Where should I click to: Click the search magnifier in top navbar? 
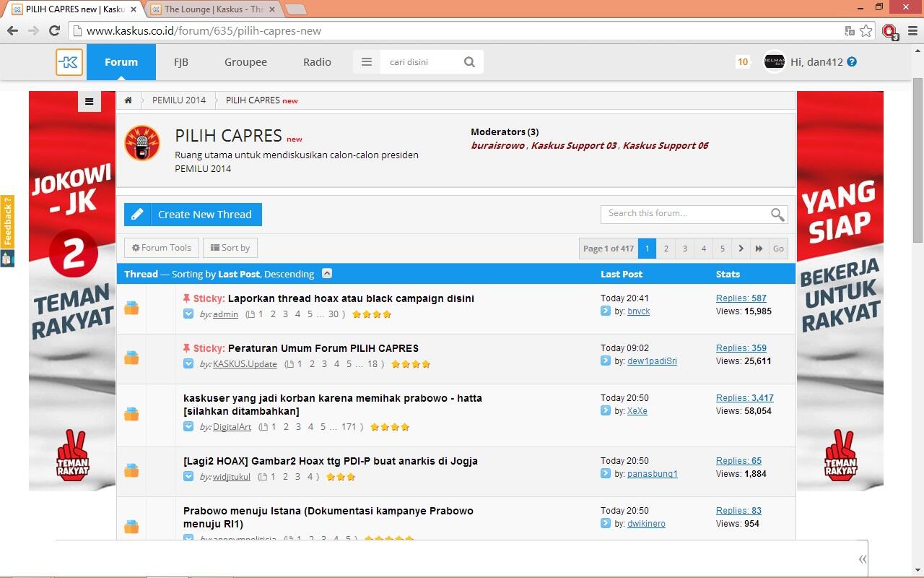point(469,62)
